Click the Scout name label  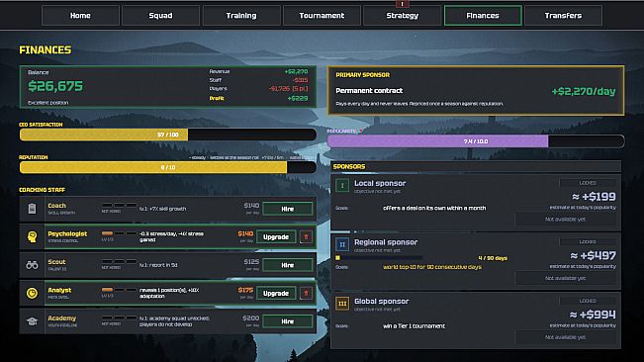point(56,262)
